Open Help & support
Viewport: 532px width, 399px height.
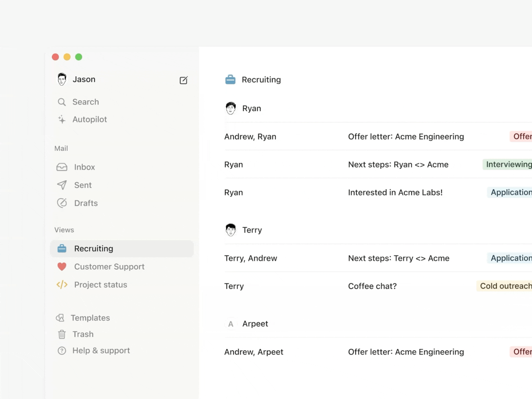(101, 350)
